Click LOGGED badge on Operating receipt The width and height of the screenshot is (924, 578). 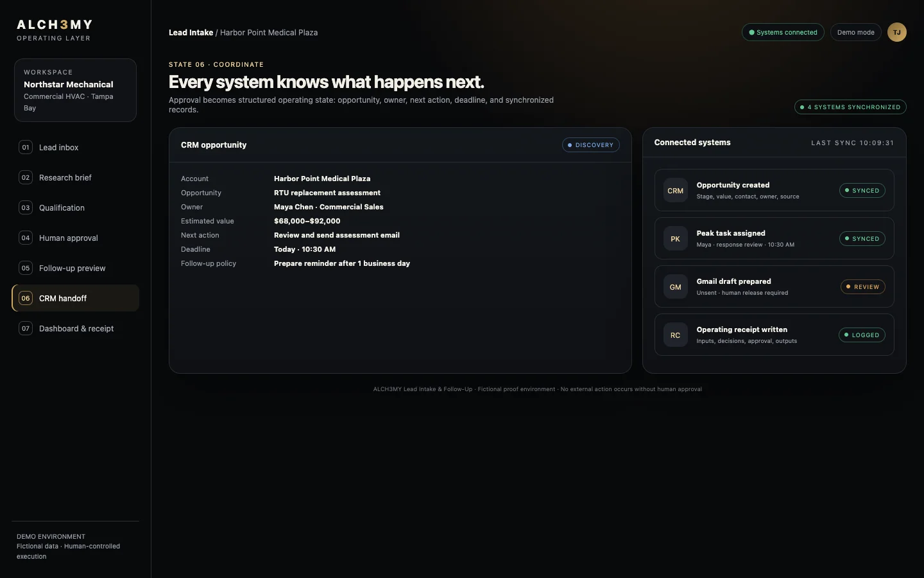pos(862,335)
